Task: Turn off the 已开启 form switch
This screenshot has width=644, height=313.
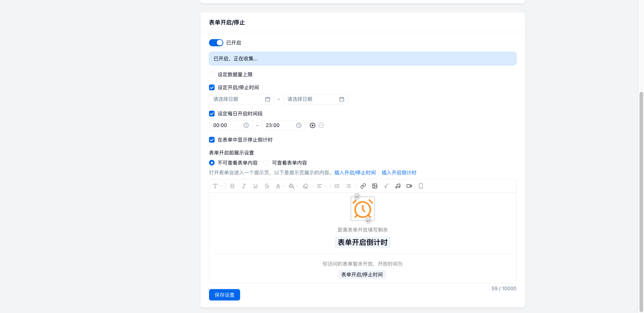Action: pyautogui.click(x=216, y=43)
